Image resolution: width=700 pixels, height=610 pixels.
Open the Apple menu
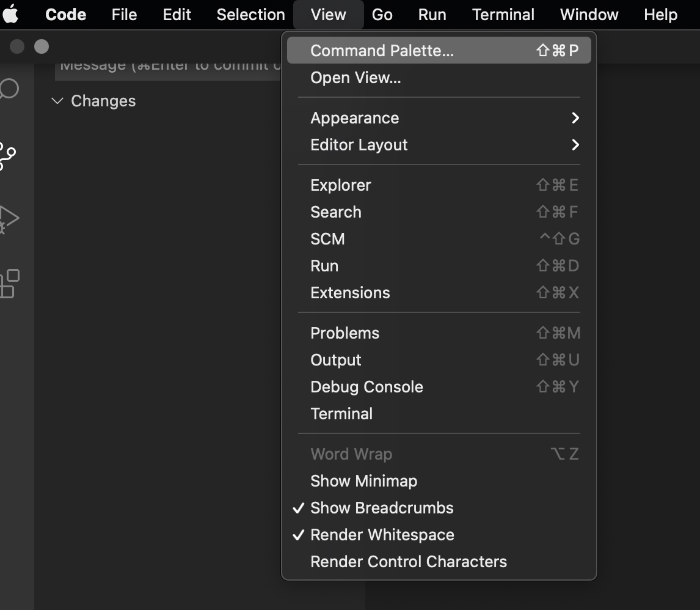pyautogui.click(x=10, y=14)
